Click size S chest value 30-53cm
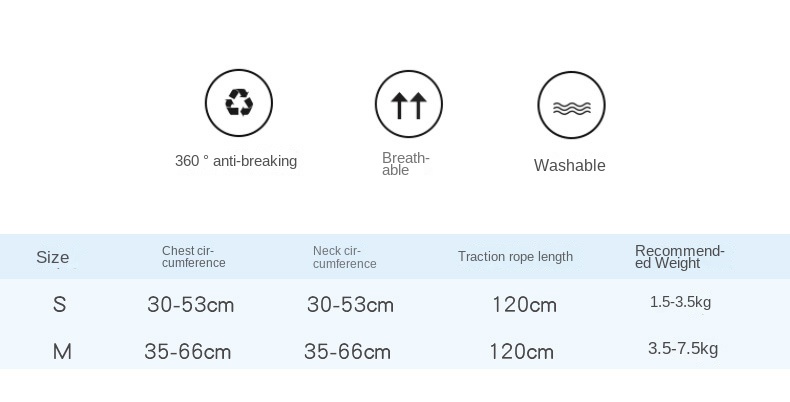Image resolution: width=790 pixels, height=402 pixels. pos(190,305)
